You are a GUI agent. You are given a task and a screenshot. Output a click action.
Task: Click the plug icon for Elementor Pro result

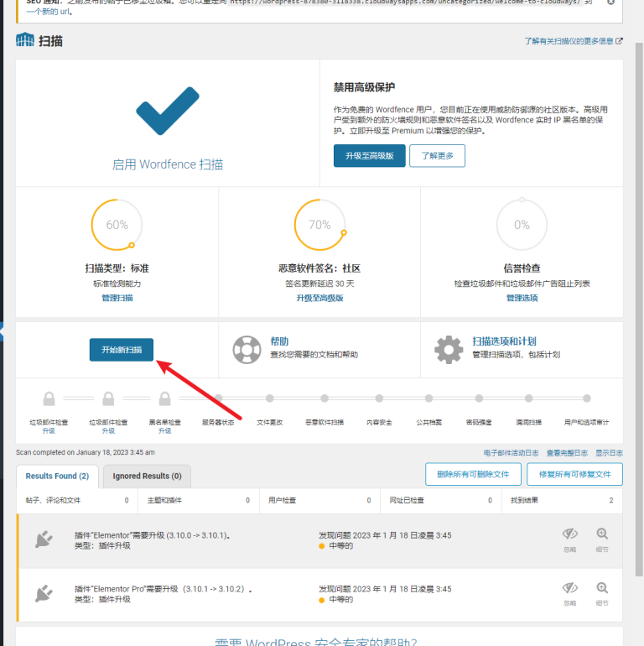pyautogui.click(x=44, y=594)
